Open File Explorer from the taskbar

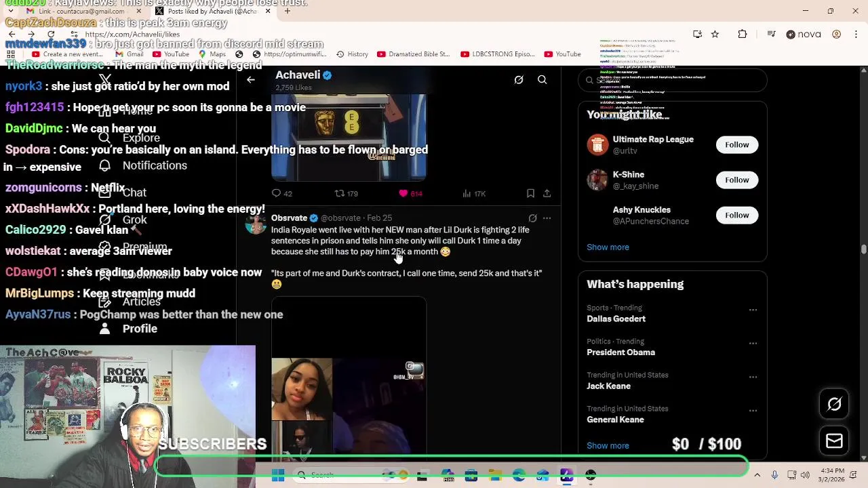point(495,476)
